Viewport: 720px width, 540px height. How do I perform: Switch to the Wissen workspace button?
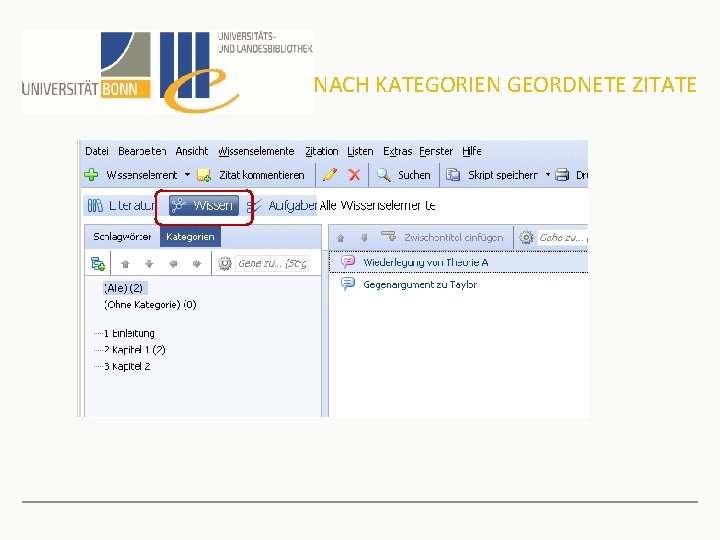204,205
